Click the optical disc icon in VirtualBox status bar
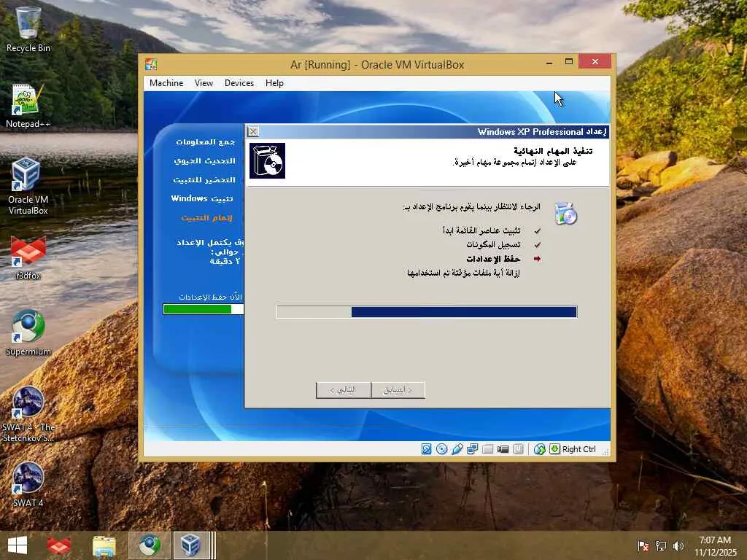Viewport: 747px width, 560px height. pyautogui.click(x=441, y=449)
